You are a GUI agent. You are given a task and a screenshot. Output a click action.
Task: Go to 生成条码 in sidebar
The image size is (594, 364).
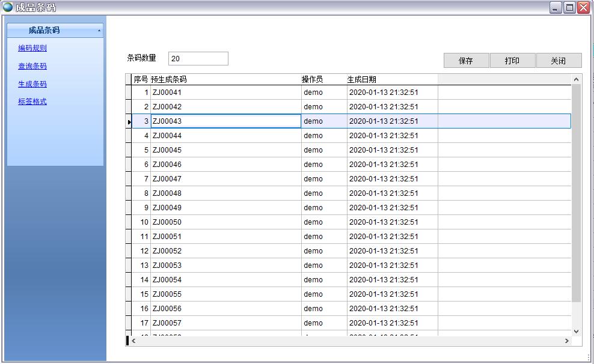coord(32,84)
